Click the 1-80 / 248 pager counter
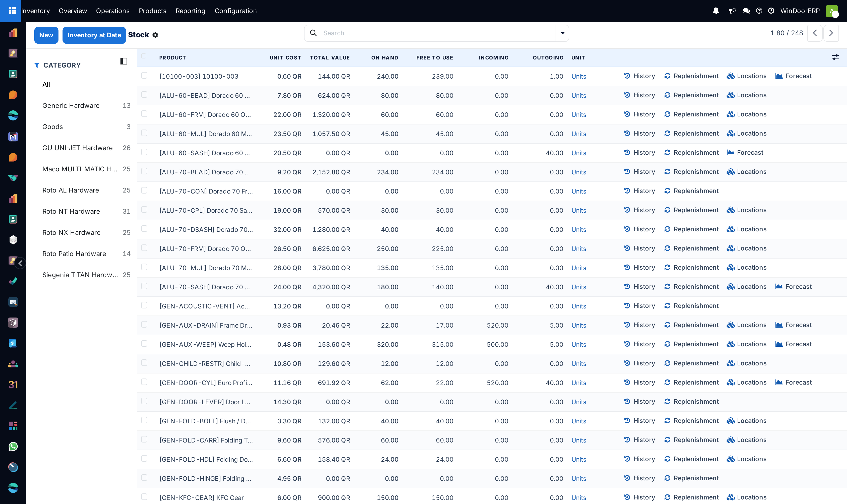Screen dimensions: 847x504 (x=786, y=33)
